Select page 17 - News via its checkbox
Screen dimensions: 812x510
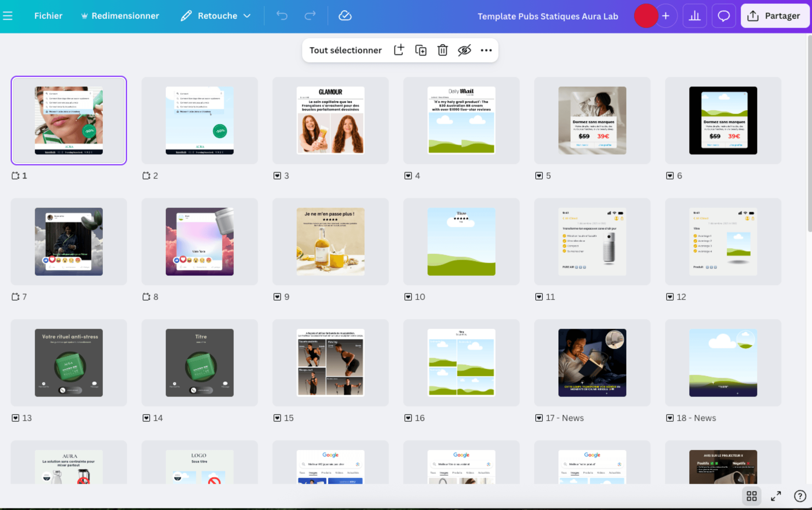539,418
